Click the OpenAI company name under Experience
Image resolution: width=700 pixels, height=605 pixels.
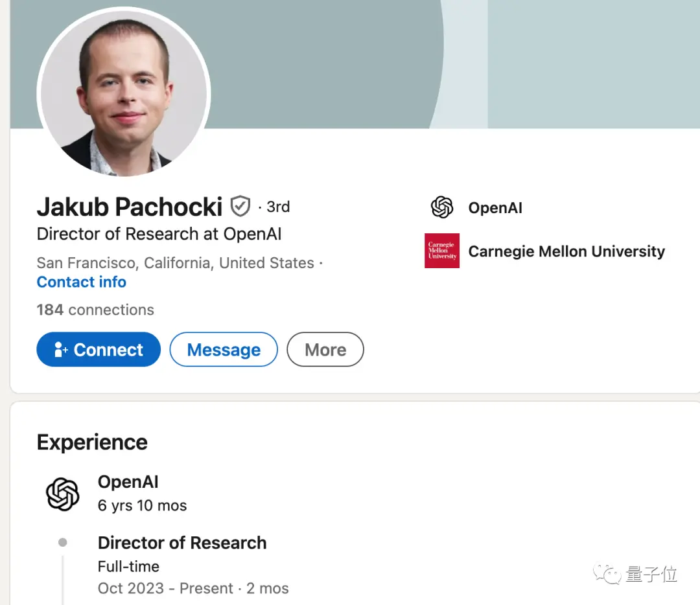pyautogui.click(x=128, y=482)
